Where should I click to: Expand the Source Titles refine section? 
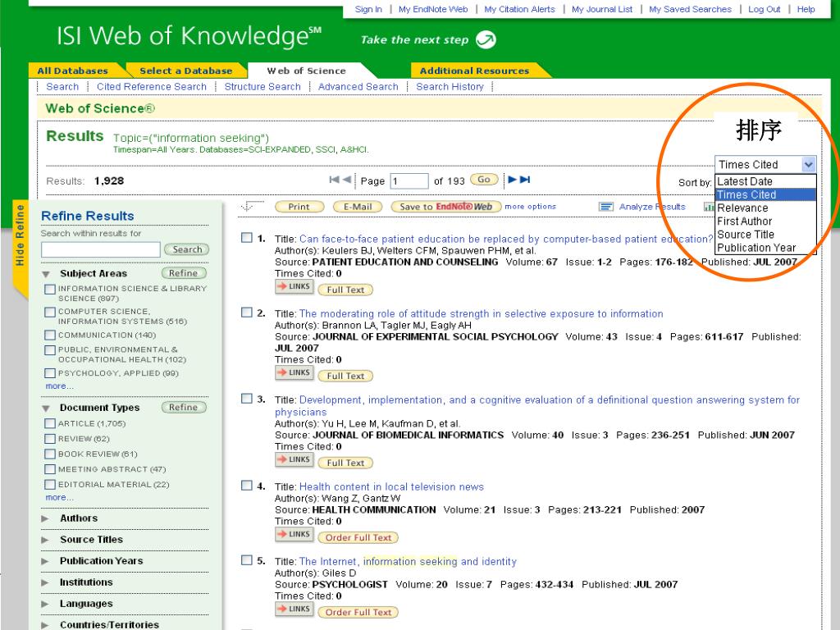(46, 540)
